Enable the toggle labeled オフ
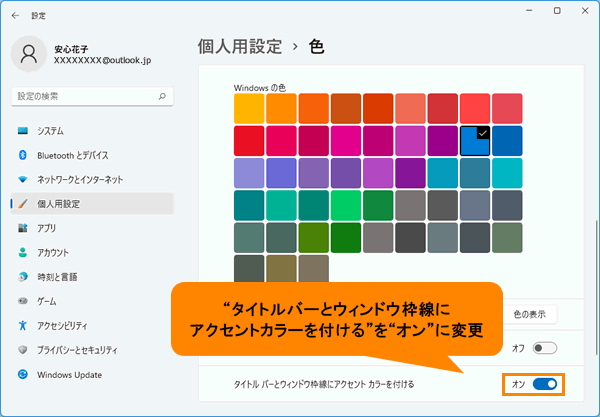Screen dimensions: 600x417 click(x=544, y=348)
